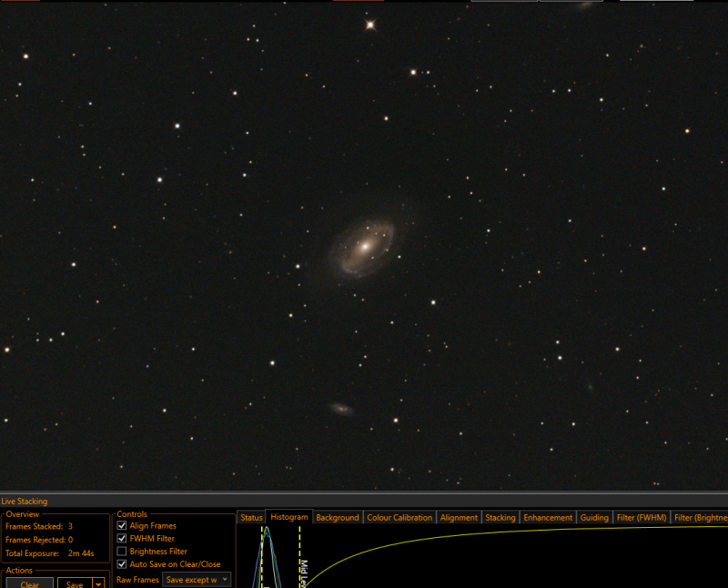Click the Frames Rejected: 0 readout
Image resolution: width=728 pixels, height=588 pixels.
pyautogui.click(x=39, y=540)
